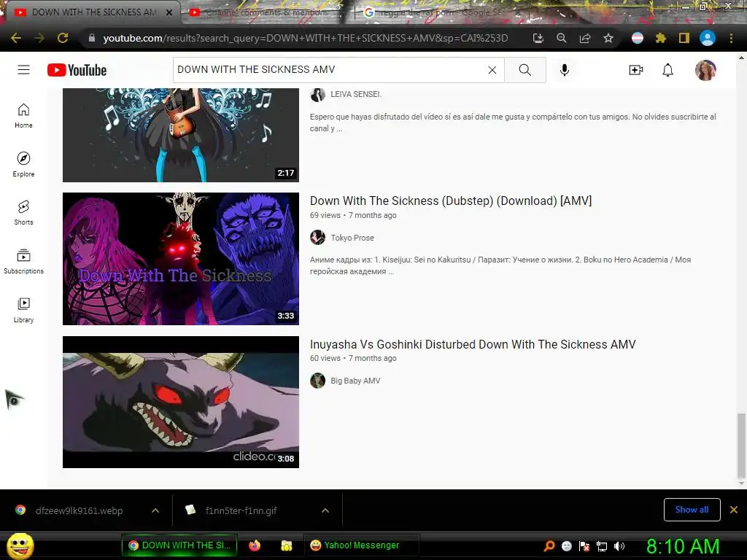Open file explorer folder in taskbar

(286, 545)
